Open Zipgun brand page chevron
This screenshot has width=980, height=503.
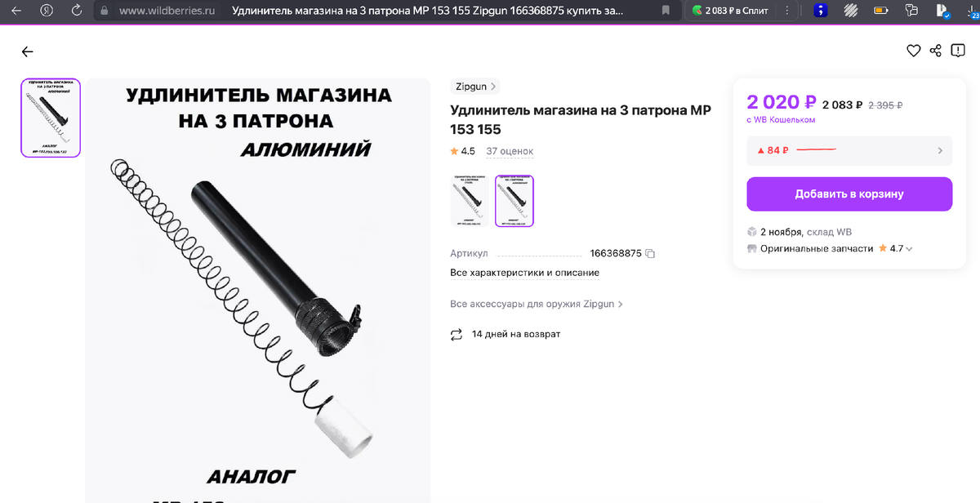click(x=493, y=86)
